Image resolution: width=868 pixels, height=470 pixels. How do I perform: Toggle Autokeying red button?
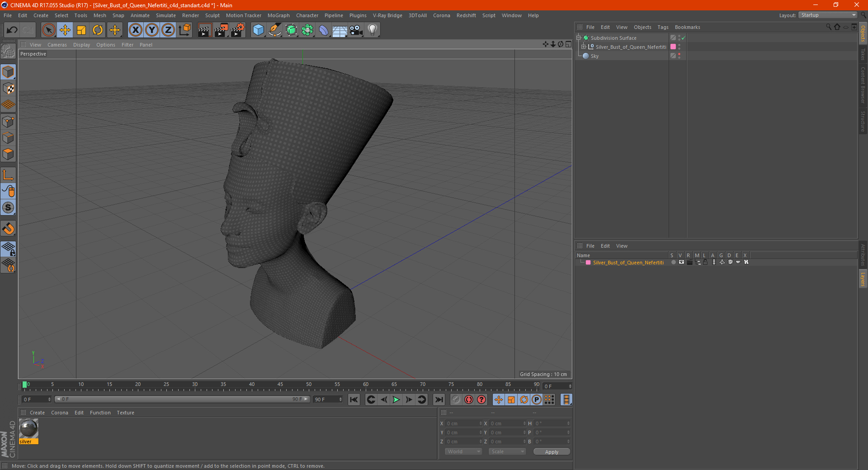pos(469,399)
